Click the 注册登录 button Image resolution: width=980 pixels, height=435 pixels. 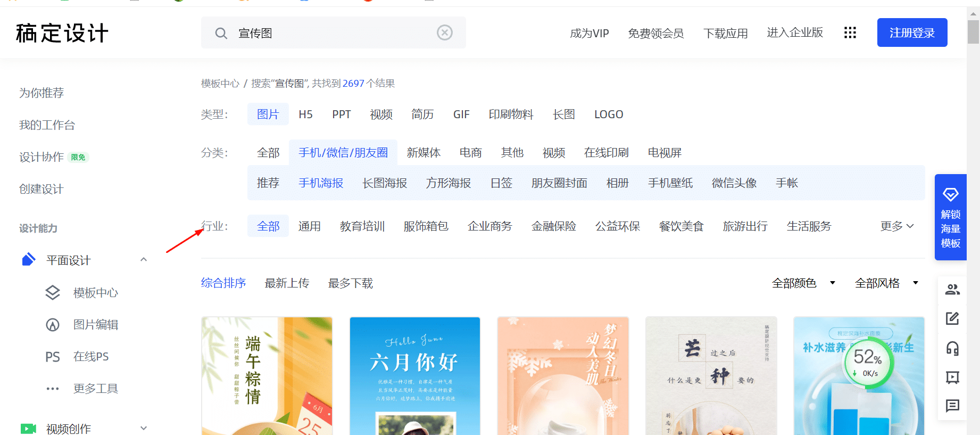(912, 32)
